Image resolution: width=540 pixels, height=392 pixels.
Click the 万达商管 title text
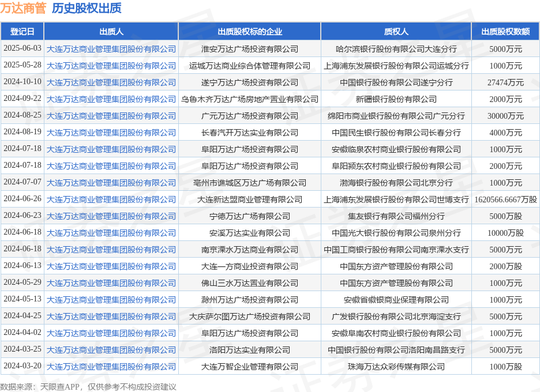(23, 8)
